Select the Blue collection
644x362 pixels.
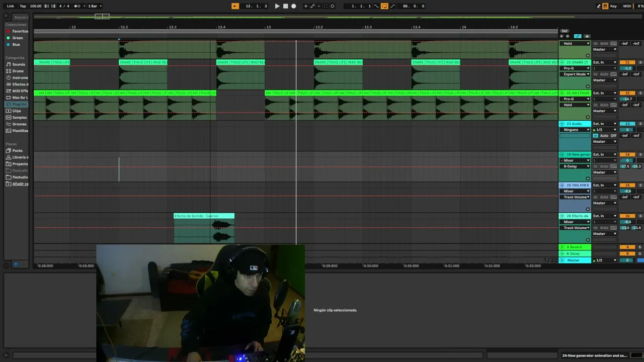[16, 44]
